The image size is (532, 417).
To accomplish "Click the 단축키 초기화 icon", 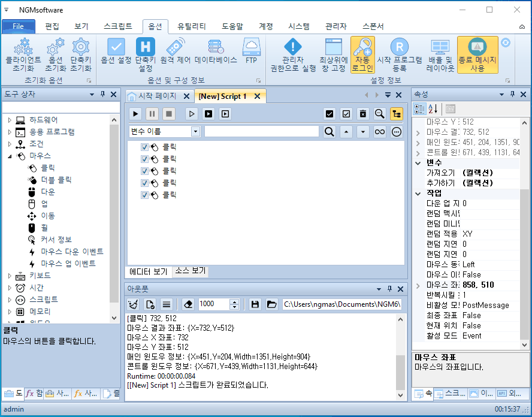I will pos(81,55).
